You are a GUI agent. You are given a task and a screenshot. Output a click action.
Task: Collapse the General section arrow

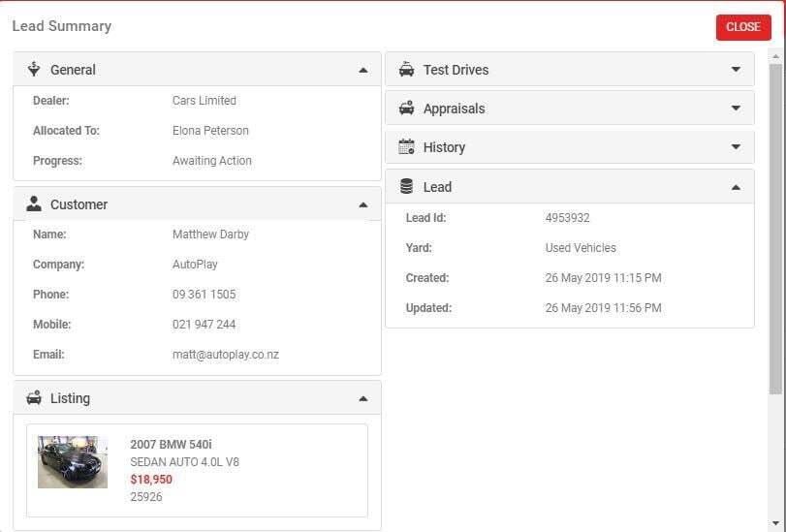(363, 70)
